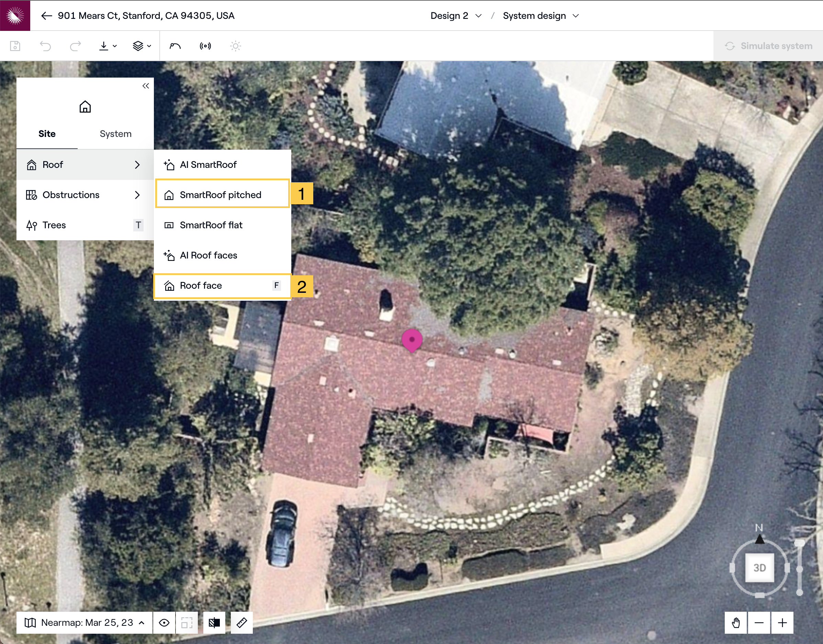Open the LIDAR broadcast signal tool
823x644 pixels.
[205, 46]
